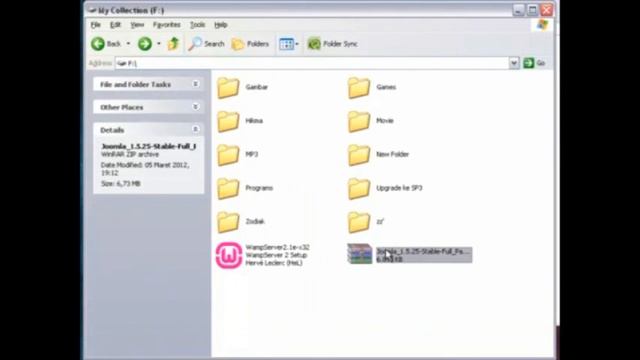Collapse the Details panel

pos(196,129)
